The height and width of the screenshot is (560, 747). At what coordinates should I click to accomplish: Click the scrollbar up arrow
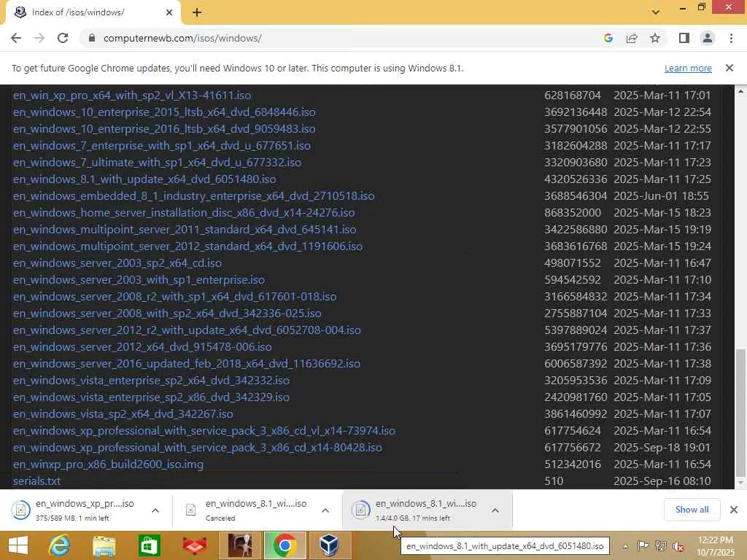click(x=740, y=90)
